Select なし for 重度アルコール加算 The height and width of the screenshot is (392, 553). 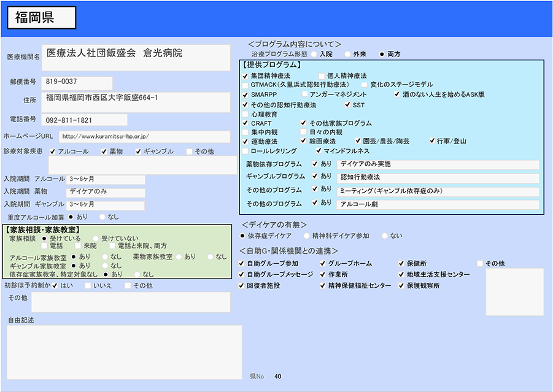click(x=102, y=217)
